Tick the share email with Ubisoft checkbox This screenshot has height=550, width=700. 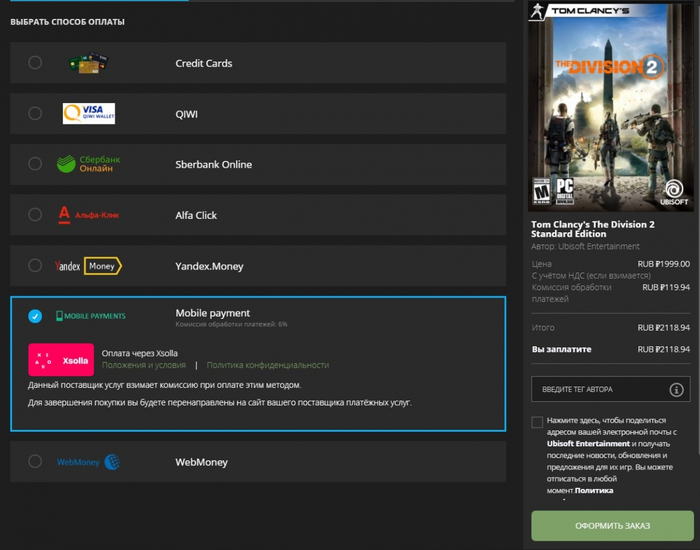537,422
